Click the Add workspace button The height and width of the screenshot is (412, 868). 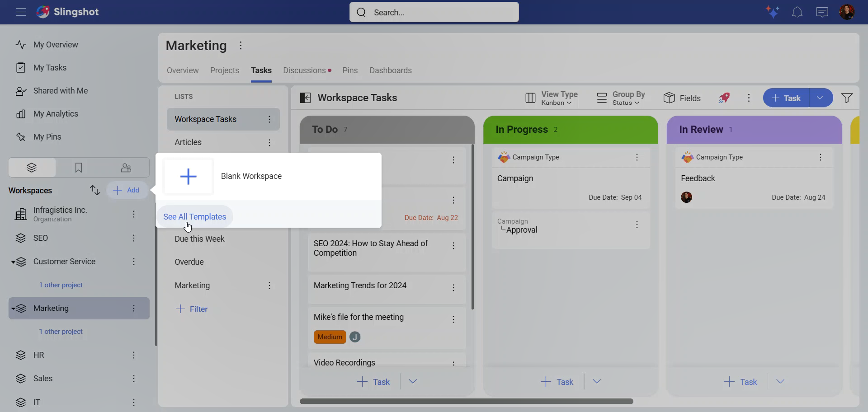[127, 190]
